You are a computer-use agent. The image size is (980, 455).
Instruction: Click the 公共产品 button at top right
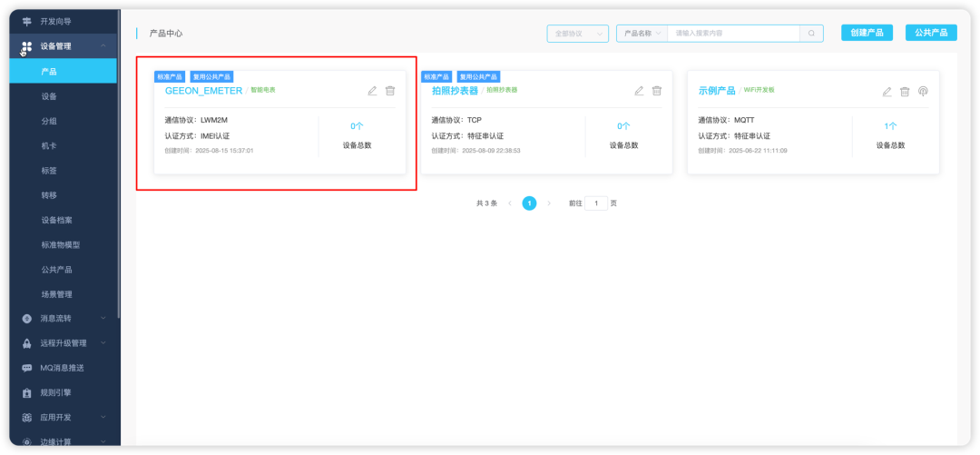[931, 34]
